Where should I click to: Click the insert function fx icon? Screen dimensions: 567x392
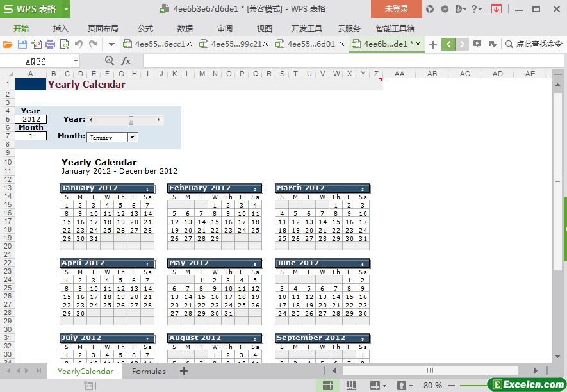pyautogui.click(x=126, y=61)
